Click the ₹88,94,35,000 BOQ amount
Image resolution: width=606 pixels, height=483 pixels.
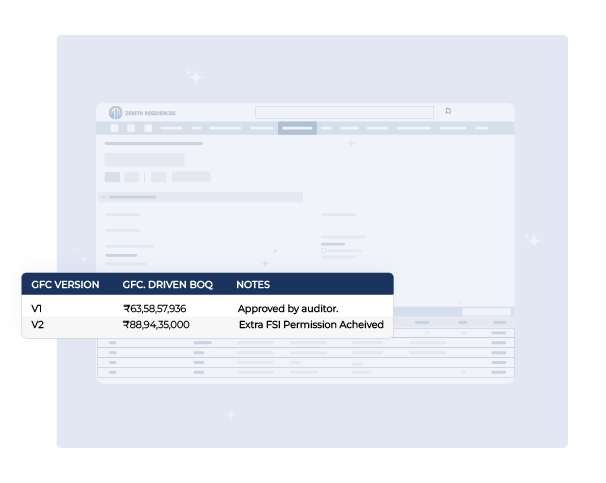tap(156, 325)
